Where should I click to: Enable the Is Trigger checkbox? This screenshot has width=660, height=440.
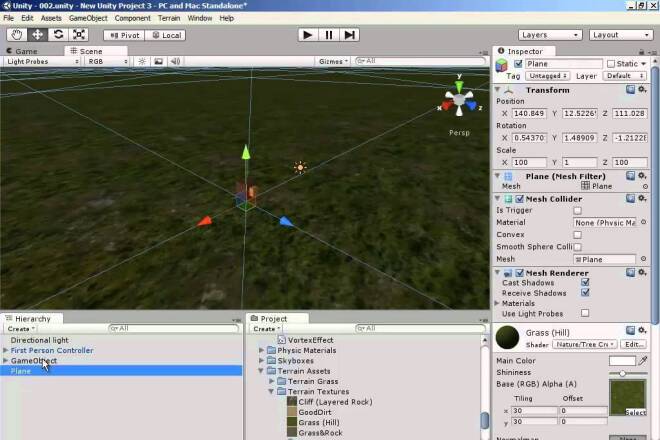point(578,210)
